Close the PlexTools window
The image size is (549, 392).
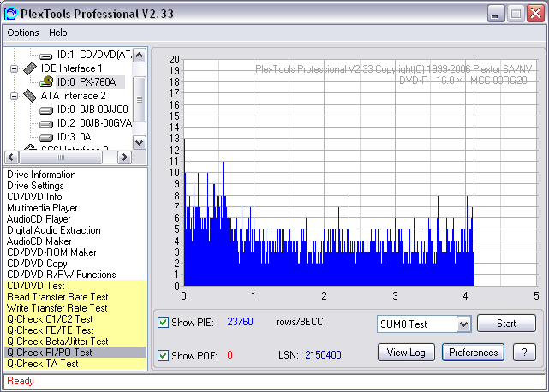click(535, 14)
